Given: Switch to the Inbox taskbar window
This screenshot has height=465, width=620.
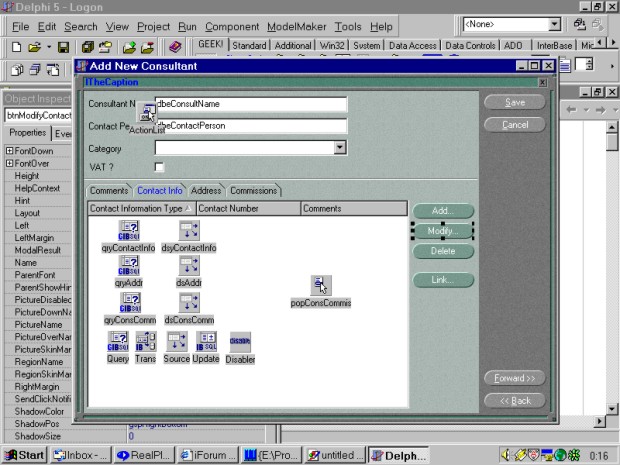Looking at the screenshot, I should (81, 455).
